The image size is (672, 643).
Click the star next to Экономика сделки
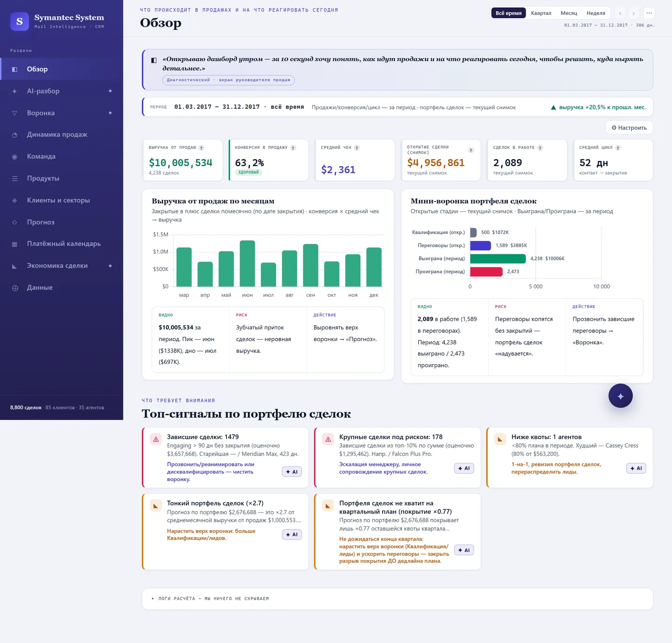click(110, 266)
